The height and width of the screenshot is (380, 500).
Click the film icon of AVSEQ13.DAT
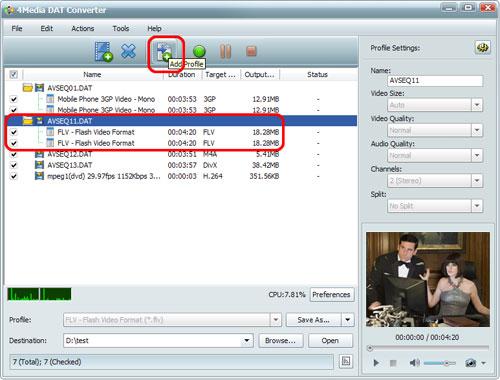[39, 165]
